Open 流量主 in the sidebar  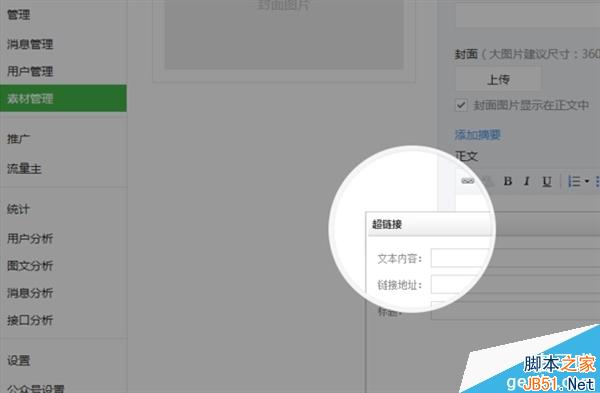24,168
